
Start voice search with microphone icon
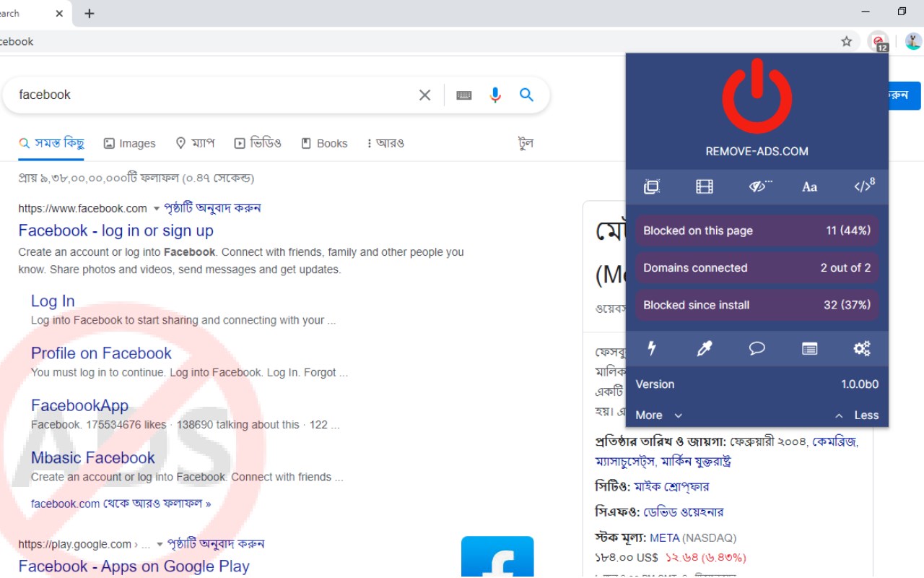[x=495, y=95]
